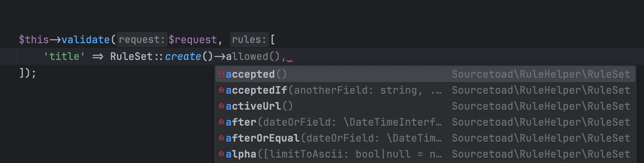
Task: Select the accepted() completion suggestion
Action: (425, 74)
